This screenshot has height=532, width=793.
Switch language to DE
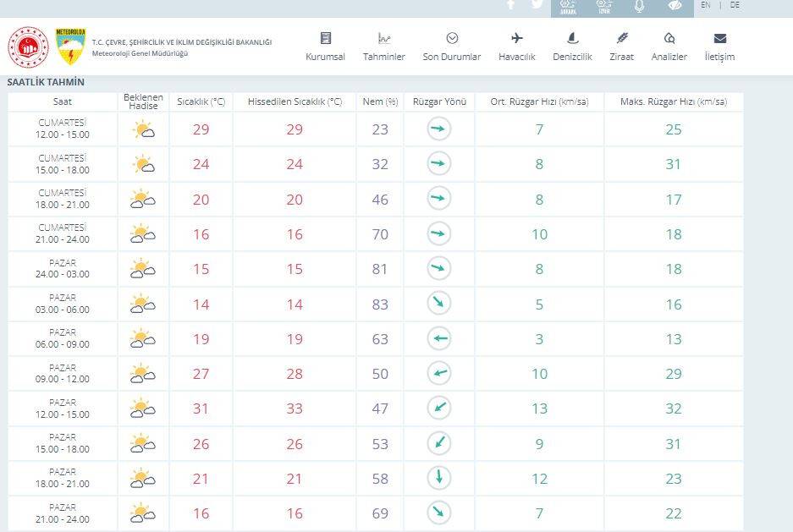pyautogui.click(x=735, y=5)
